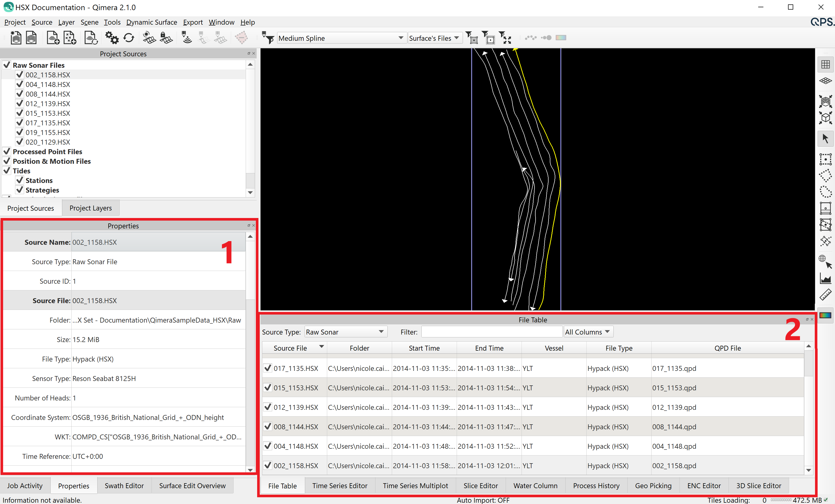Select the rectangular dotted selection tool
The height and width of the screenshot is (504, 835).
click(x=825, y=159)
